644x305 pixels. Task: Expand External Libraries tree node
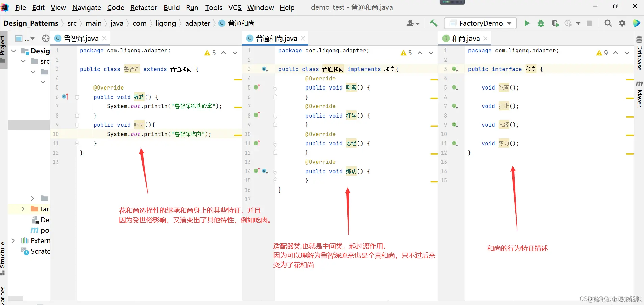[x=13, y=240]
